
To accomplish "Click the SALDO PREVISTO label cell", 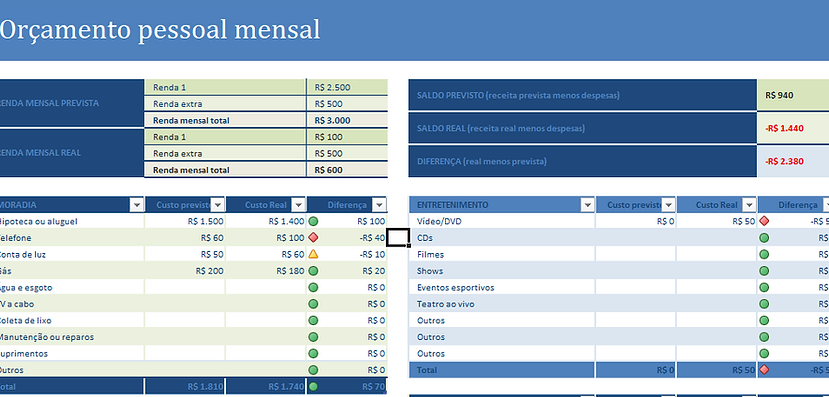I will (x=583, y=95).
